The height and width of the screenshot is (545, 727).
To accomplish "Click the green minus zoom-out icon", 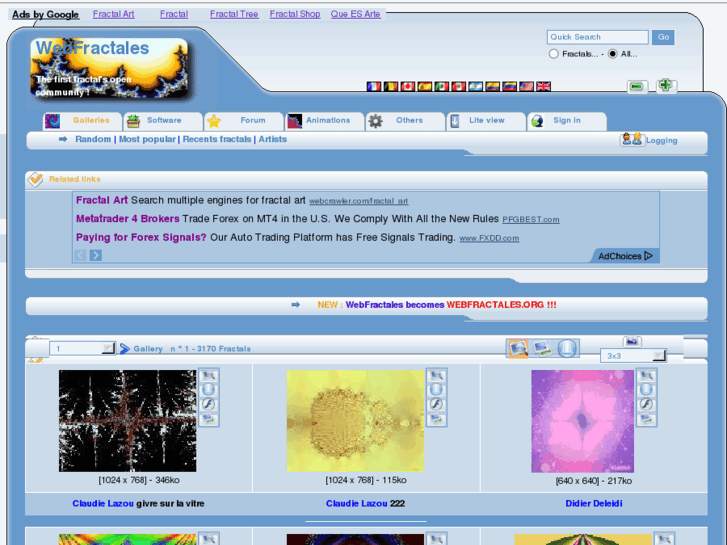I will coord(637,87).
